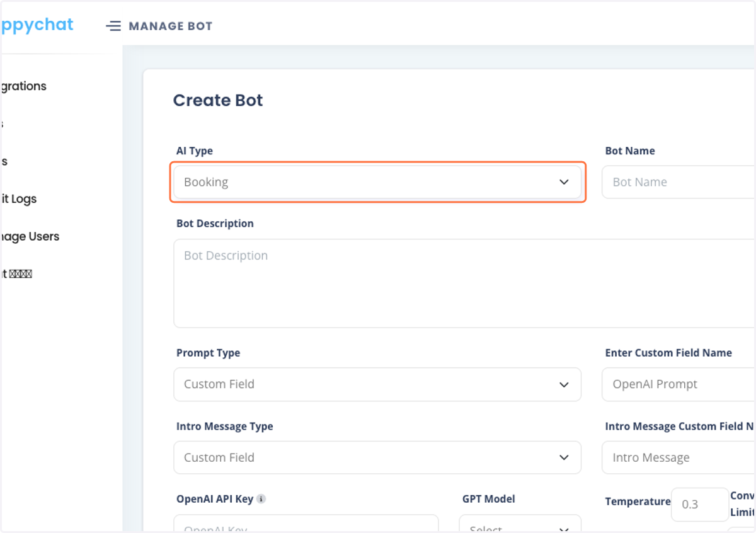Click the Bot Description label
The height and width of the screenshot is (533, 756).
(x=215, y=224)
